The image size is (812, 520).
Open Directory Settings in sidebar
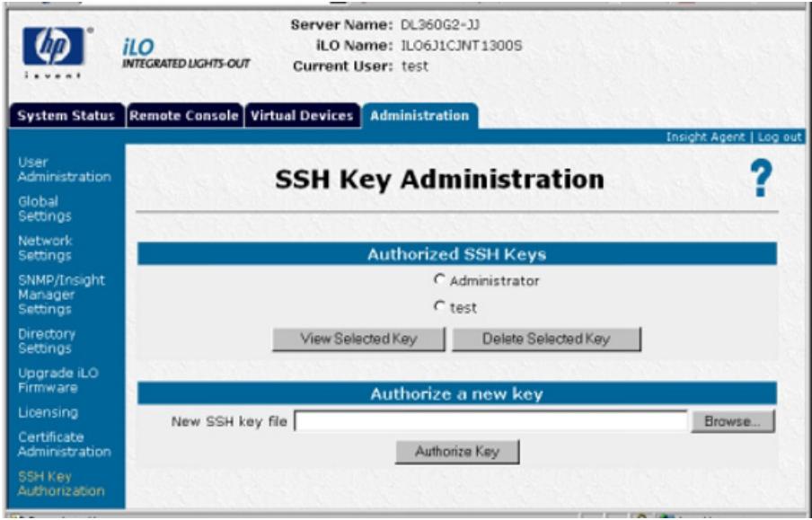[x=47, y=340]
